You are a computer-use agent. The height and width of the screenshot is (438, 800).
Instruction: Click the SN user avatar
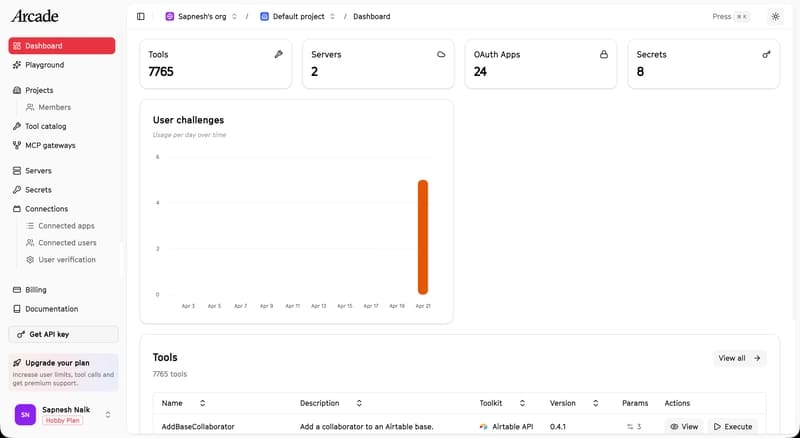tap(25, 414)
